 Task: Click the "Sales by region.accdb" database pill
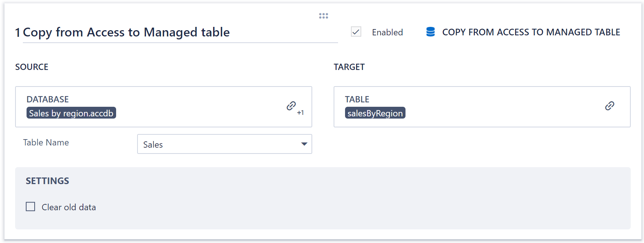71,113
